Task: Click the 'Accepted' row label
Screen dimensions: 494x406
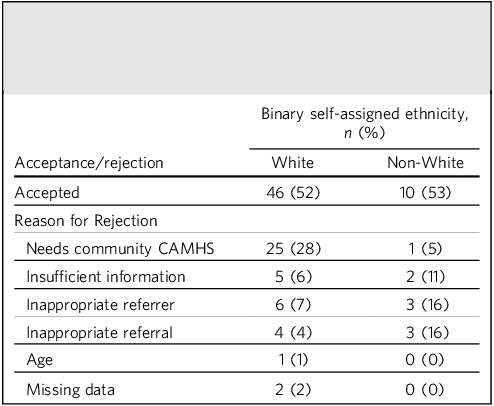Action: [47, 193]
